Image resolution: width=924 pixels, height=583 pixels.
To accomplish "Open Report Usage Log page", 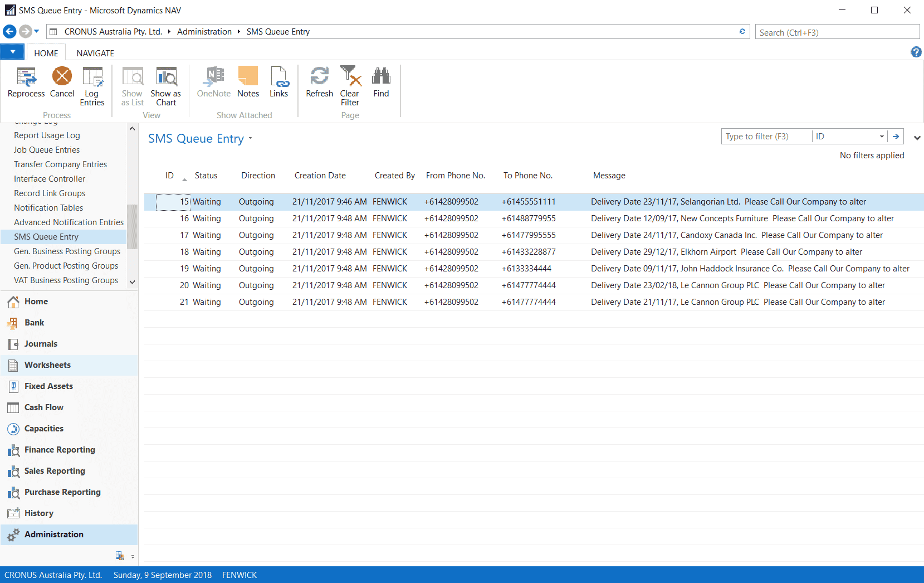I will (47, 135).
